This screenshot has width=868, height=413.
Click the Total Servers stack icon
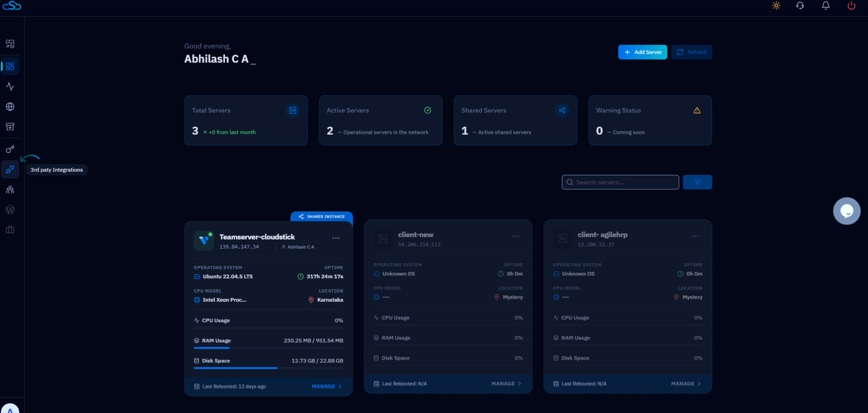tap(293, 110)
